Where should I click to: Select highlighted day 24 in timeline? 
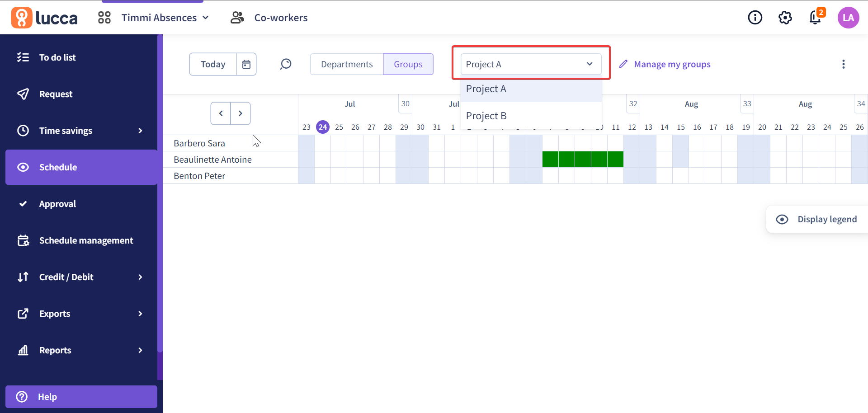click(323, 127)
